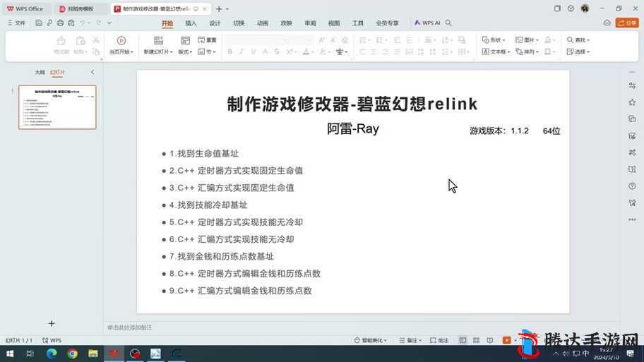Viewport: 644px width, 362px height.
Task: Click the notes field below the slide
Action: click(x=362, y=327)
